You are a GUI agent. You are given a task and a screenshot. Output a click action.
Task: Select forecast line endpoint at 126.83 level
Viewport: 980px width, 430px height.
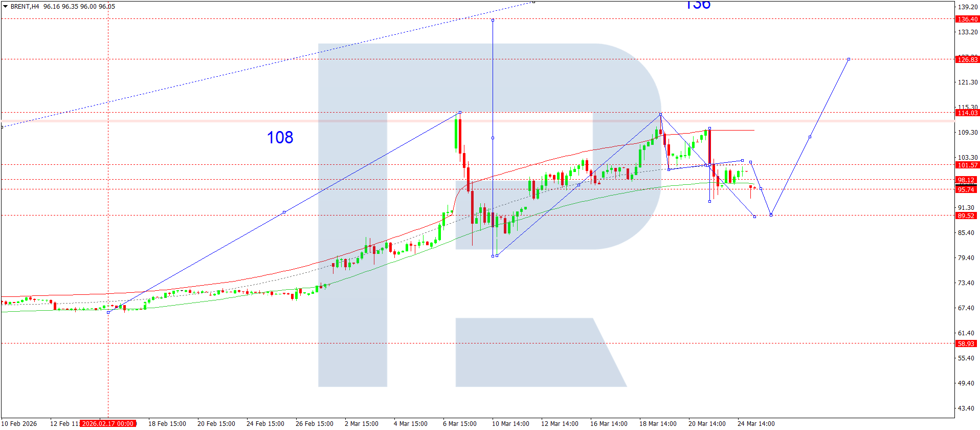click(849, 59)
